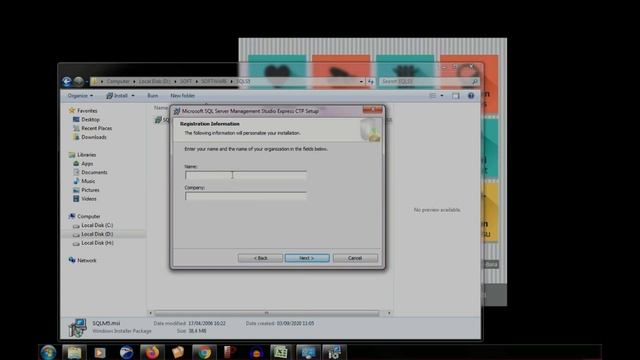The image size is (640, 360).
Task: Select Network in the navigation pane
Action: [87, 260]
